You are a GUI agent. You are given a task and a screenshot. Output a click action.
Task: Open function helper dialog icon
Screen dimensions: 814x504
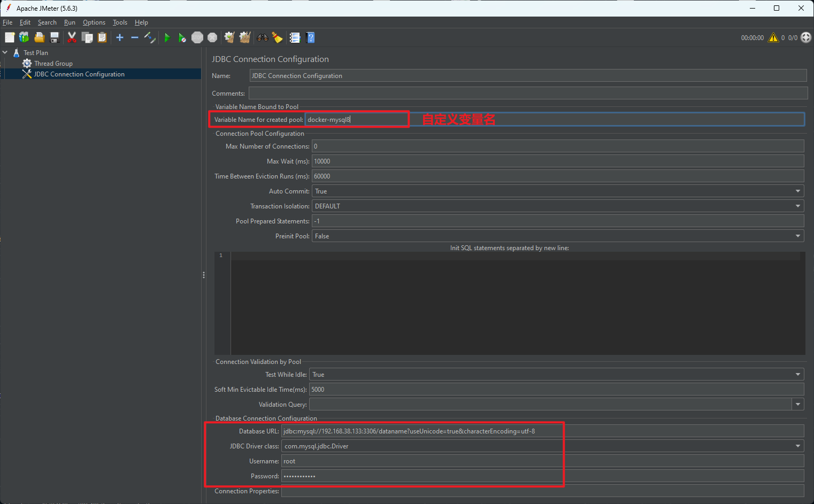pos(295,37)
